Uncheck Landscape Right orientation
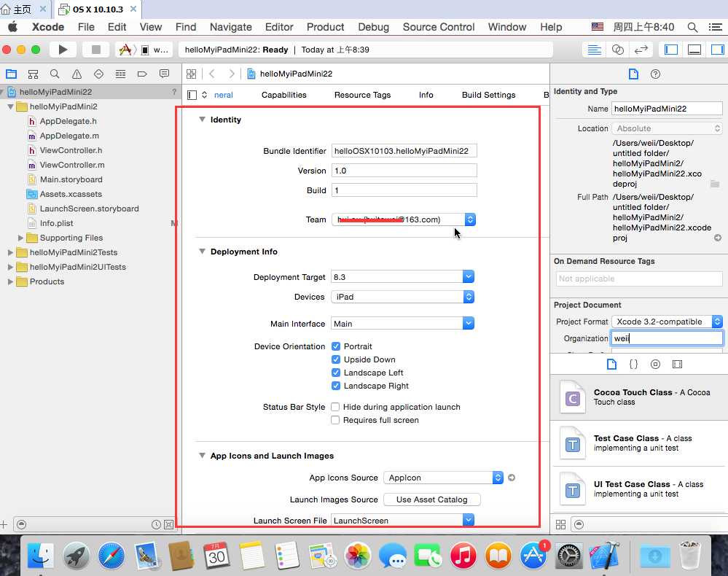This screenshot has width=728, height=576. point(336,386)
